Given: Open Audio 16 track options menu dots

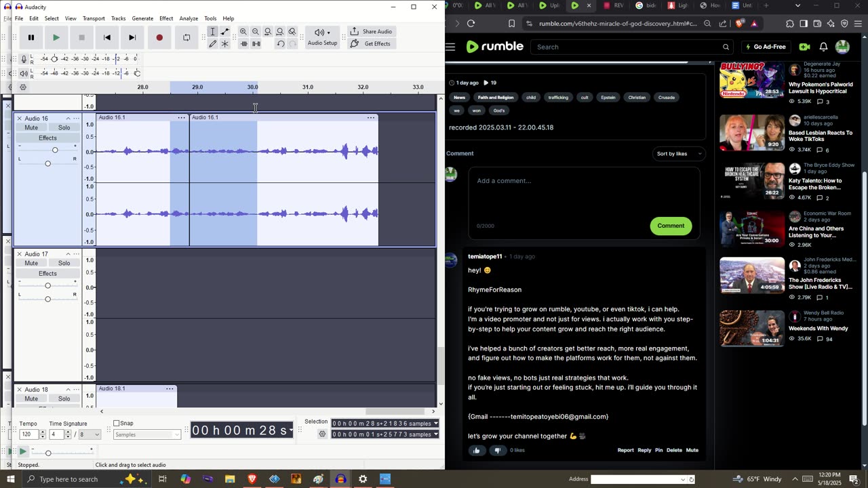Looking at the screenshot, I should pos(76,119).
